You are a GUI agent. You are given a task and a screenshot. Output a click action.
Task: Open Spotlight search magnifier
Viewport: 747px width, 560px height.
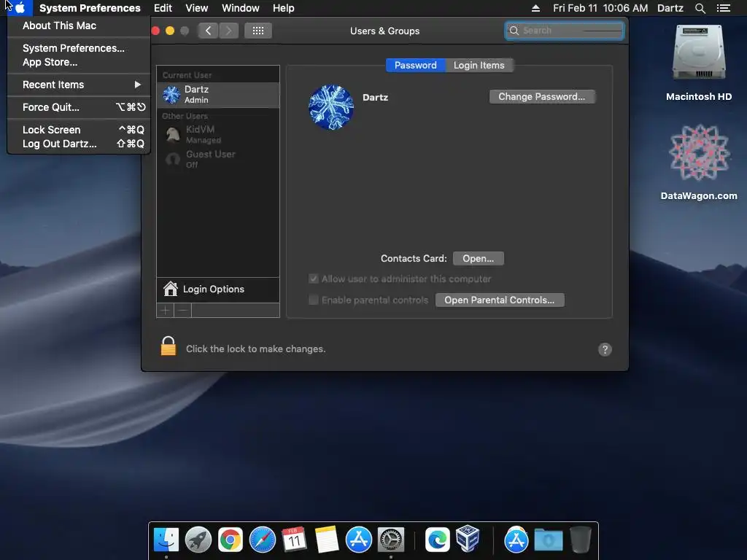tap(700, 8)
